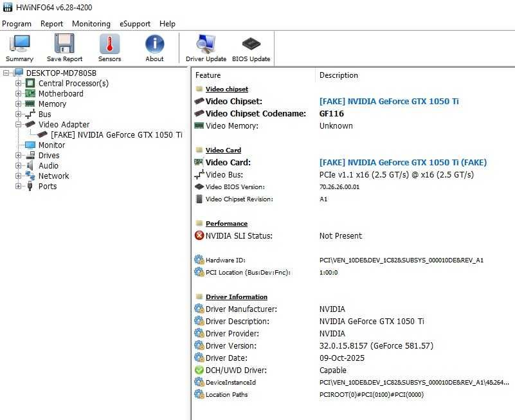Click the Save Report floppy icon
The height and width of the screenshot is (420, 515).
(x=64, y=43)
